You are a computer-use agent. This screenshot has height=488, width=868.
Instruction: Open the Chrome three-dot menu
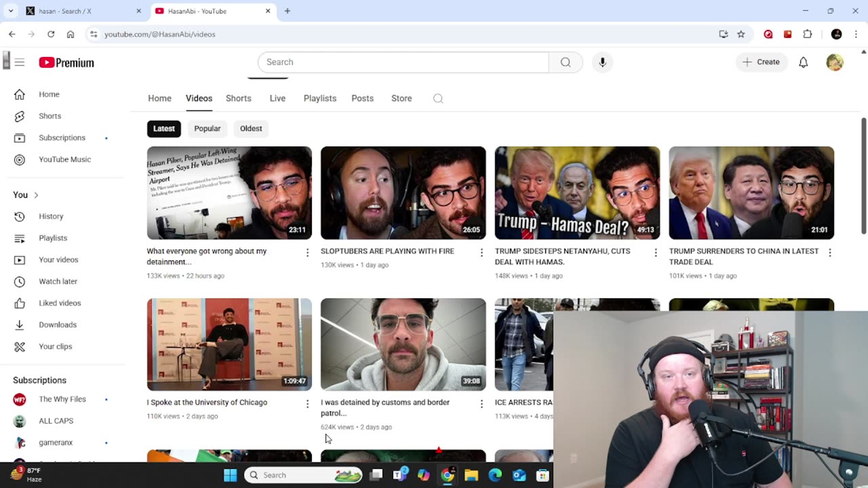[856, 34]
